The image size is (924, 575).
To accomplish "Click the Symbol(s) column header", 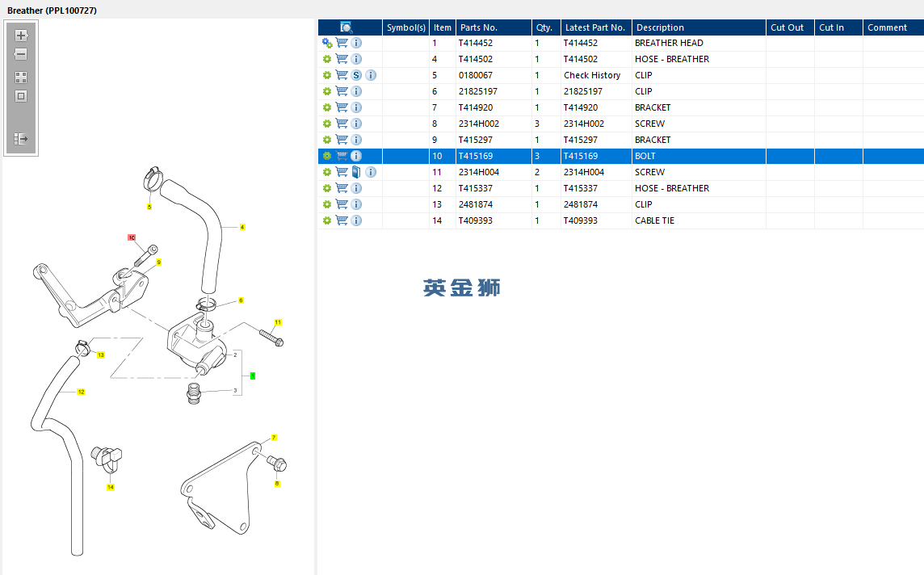I will [406, 27].
